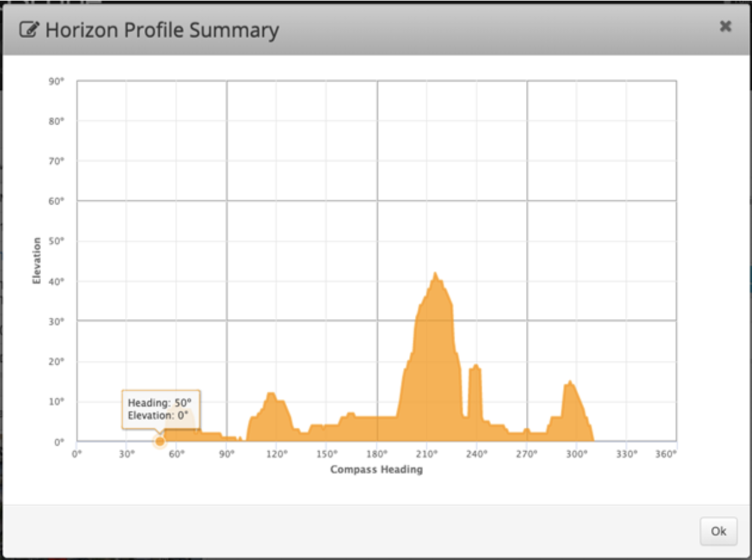Select the 30° elevation axis label
Image resolution: width=752 pixels, height=560 pixels.
click(56, 321)
